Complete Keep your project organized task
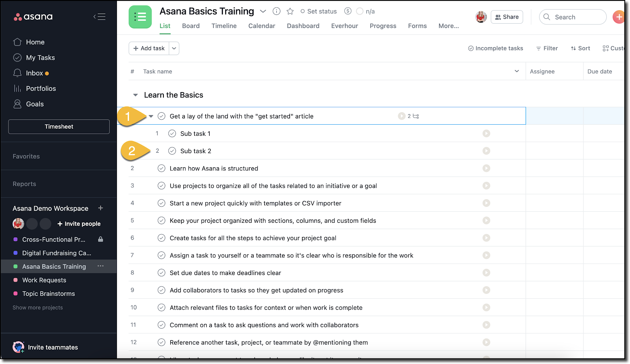This screenshot has height=364, width=630. 161,220
